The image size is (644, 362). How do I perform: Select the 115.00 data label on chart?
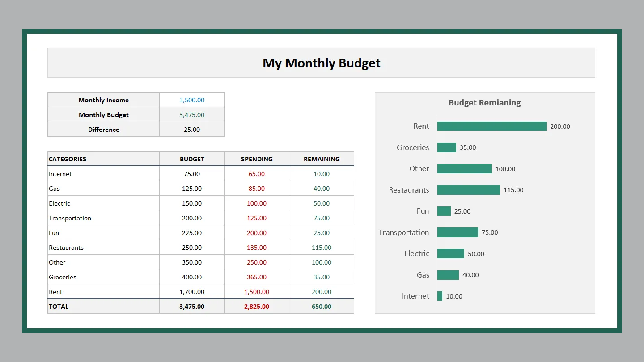513,190
